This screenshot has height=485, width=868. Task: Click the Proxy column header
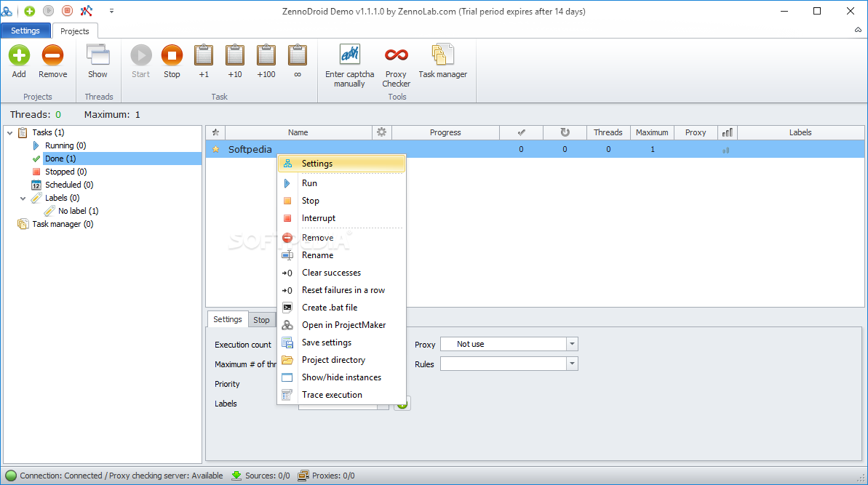[x=696, y=133]
